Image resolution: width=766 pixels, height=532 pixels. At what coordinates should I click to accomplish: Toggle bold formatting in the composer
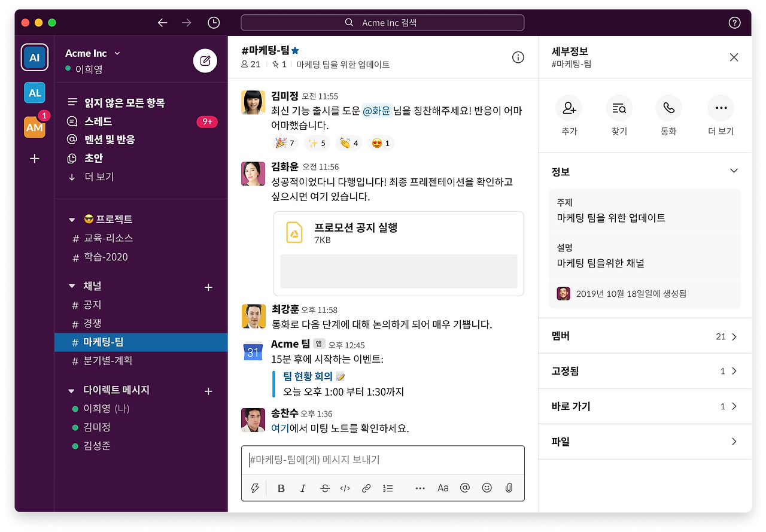coord(281,488)
